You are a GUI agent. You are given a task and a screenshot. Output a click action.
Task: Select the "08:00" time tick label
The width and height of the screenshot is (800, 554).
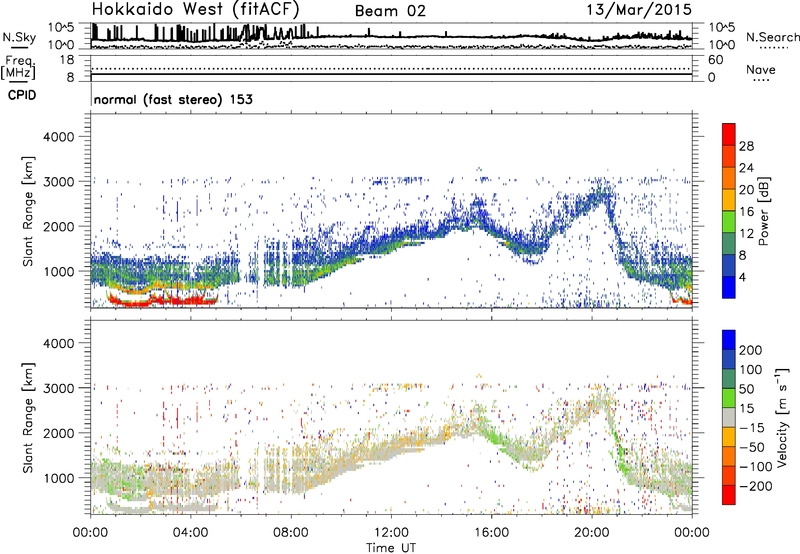point(291,533)
